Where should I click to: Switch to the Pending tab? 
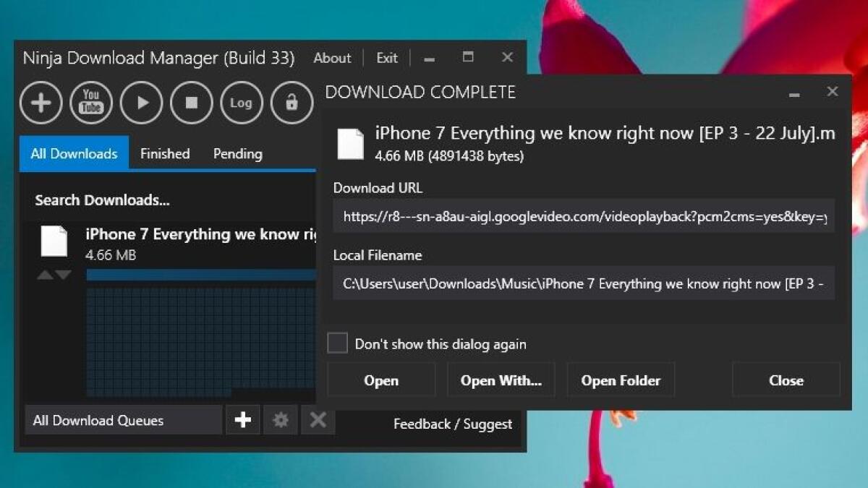click(x=237, y=153)
